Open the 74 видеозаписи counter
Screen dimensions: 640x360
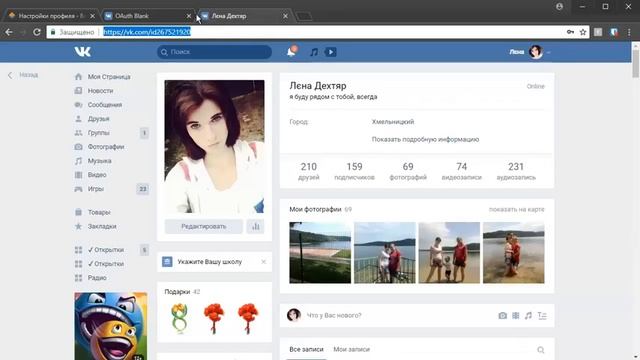click(462, 171)
